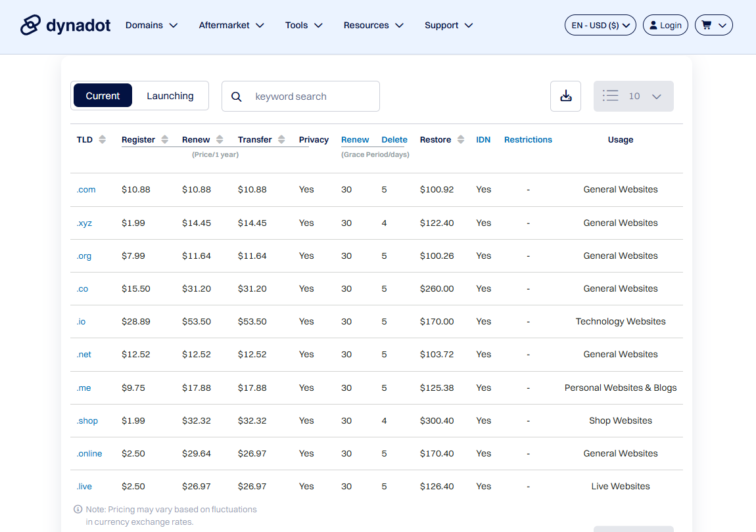Click .xyz renew price $14.45 in Renew column
Viewport: 756px width, 532px height.
197,223
